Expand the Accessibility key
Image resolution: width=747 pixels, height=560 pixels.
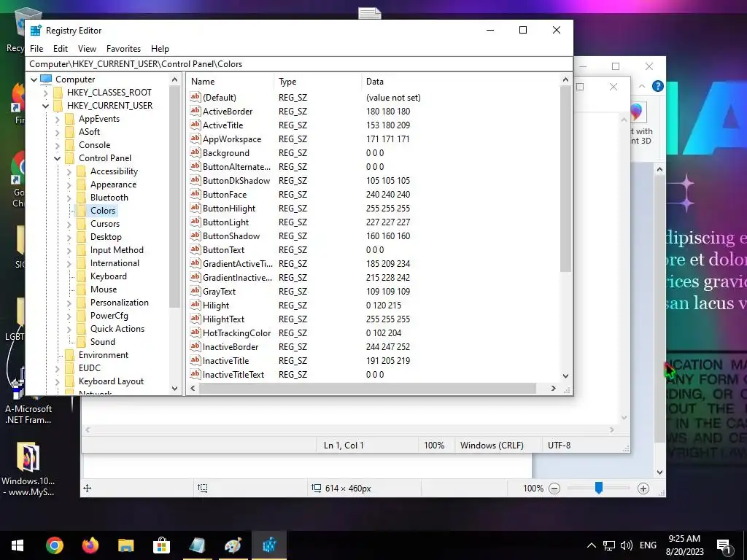69,171
